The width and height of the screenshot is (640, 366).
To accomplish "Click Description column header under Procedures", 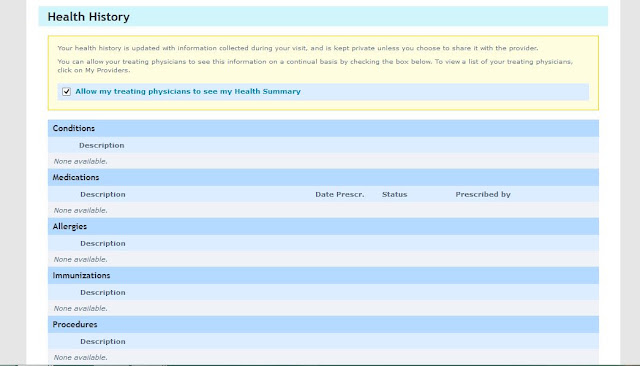I will 103,341.
